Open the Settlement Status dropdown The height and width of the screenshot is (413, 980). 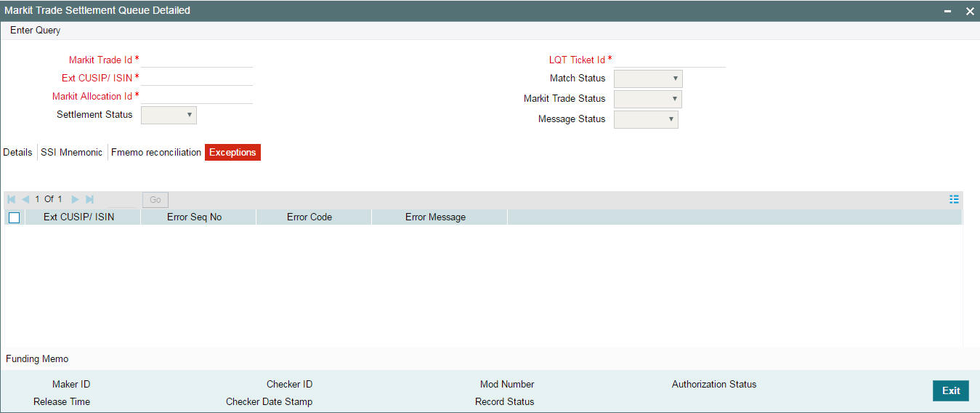[169, 115]
